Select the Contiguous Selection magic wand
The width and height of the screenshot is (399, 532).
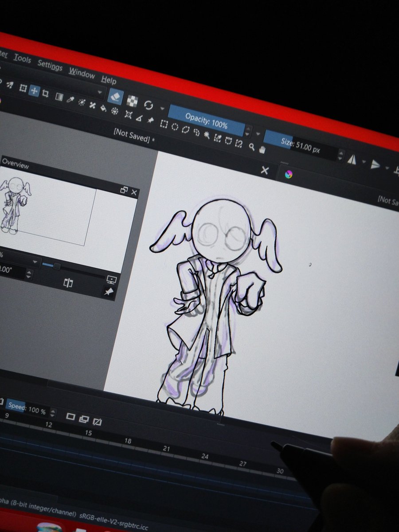(207, 135)
